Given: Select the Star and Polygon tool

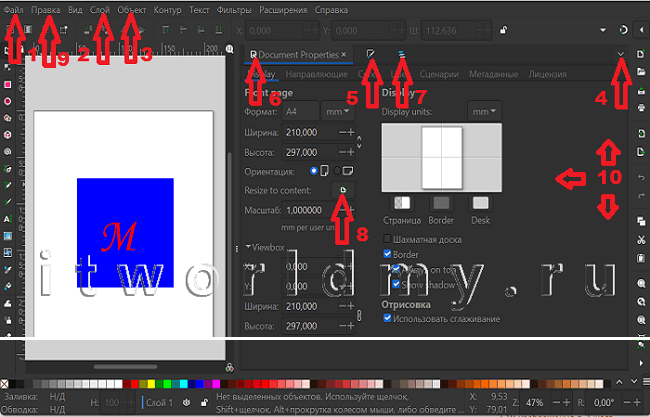Looking at the screenshot, I should (x=7, y=118).
